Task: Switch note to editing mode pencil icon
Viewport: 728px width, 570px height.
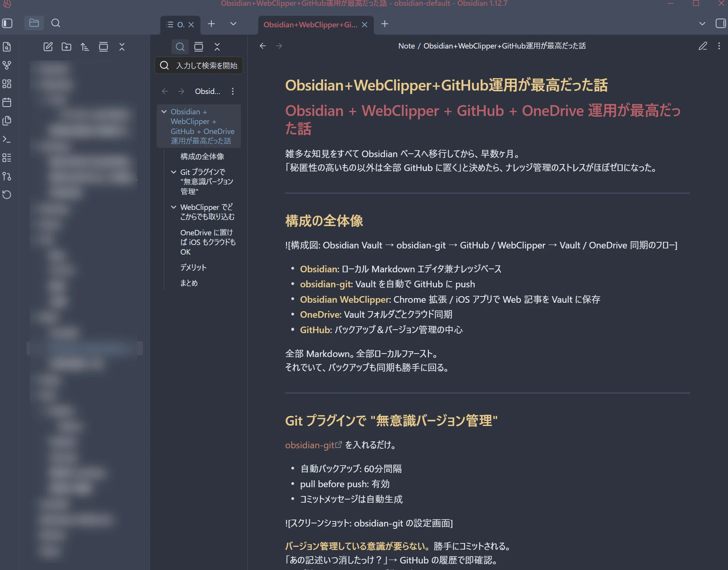Action: pyautogui.click(x=703, y=46)
